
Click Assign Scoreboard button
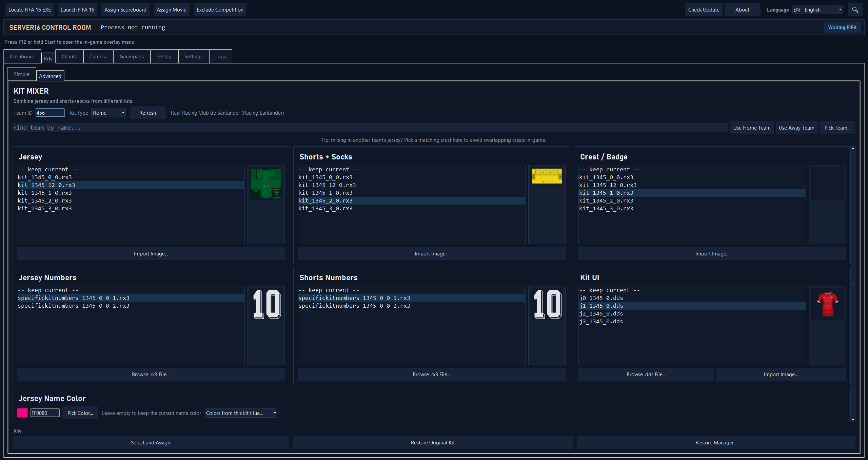click(x=125, y=9)
